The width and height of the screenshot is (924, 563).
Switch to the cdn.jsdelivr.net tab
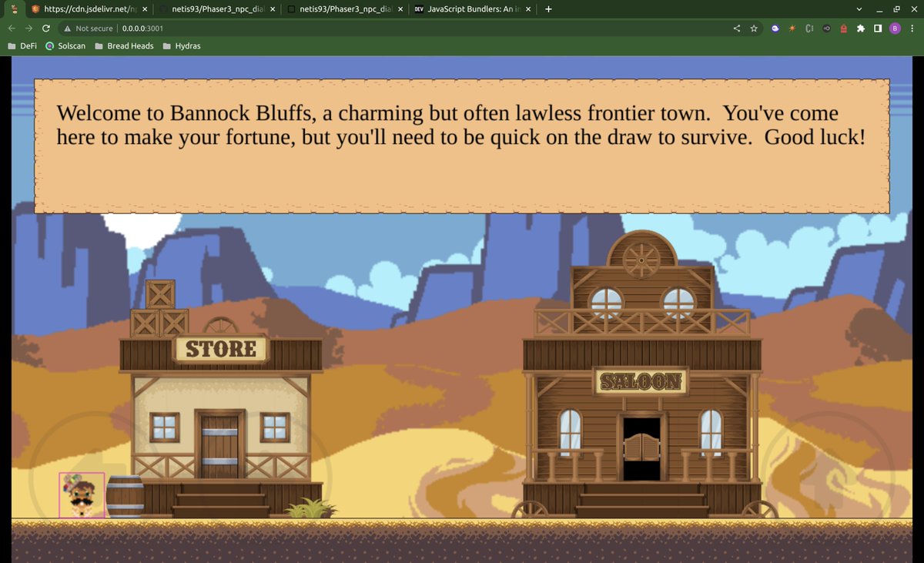pos(90,9)
